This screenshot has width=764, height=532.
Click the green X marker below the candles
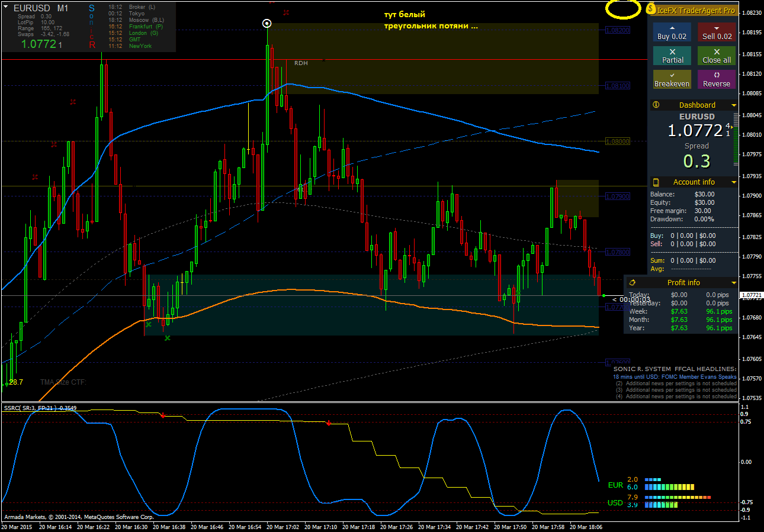168,338
